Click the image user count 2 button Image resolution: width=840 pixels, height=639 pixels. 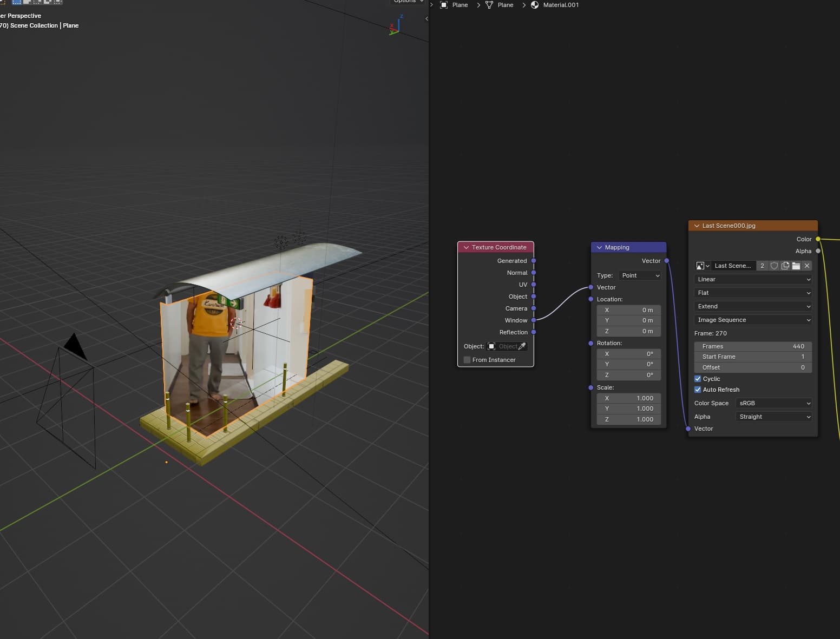pos(762,266)
